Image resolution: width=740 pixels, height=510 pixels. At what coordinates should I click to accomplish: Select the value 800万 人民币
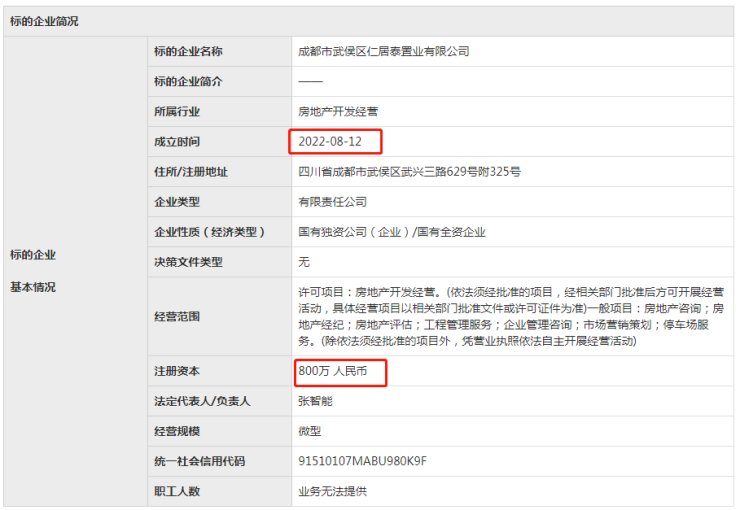click(332, 371)
